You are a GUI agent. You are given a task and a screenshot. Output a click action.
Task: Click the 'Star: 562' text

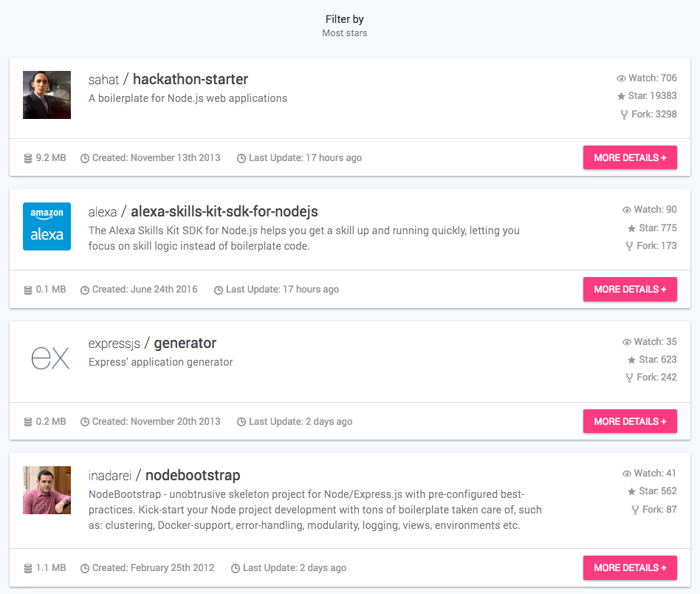pyautogui.click(x=658, y=491)
